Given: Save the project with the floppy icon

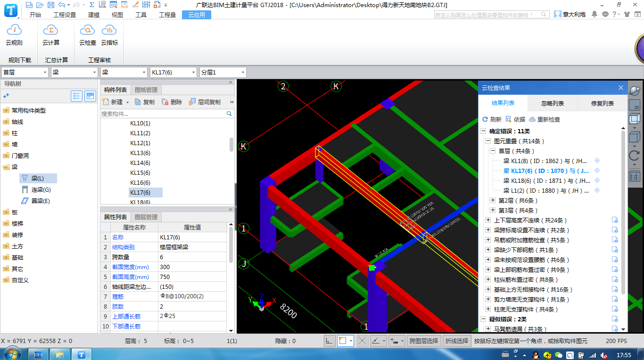Looking at the screenshot, I should (x=50, y=5).
